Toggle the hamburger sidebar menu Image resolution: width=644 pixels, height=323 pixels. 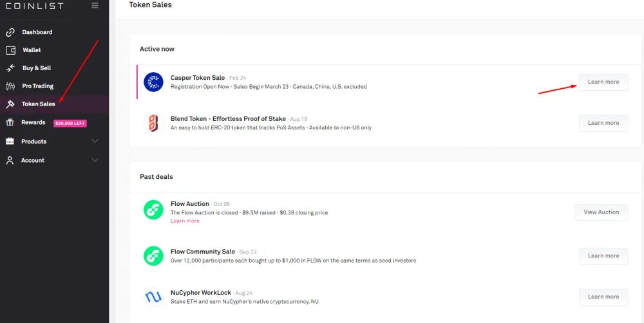tap(95, 5)
